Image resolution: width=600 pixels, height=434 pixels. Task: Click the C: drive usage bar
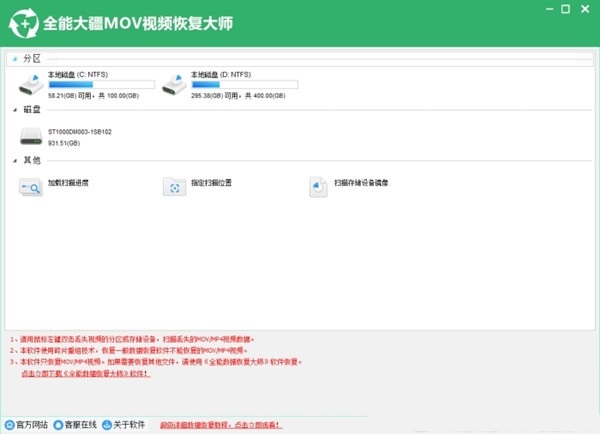tap(101, 85)
